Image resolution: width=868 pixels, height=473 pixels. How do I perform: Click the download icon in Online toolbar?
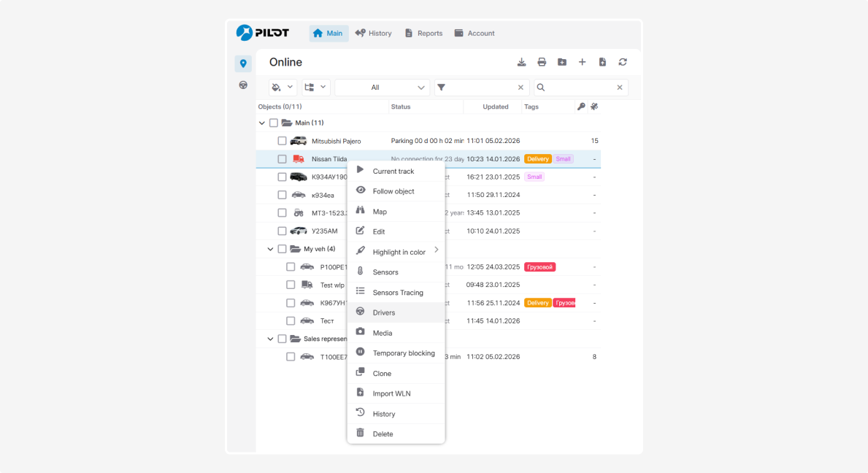(x=521, y=63)
